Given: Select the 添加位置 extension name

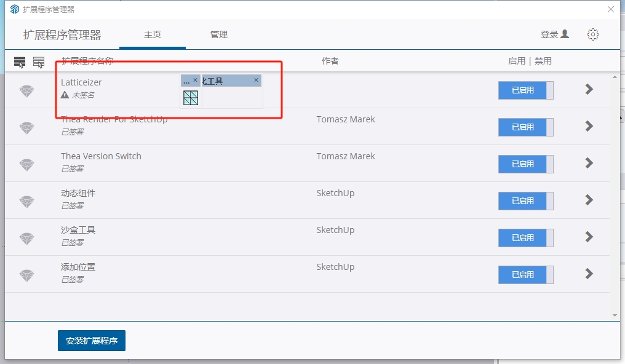Looking at the screenshot, I should (78, 267).
